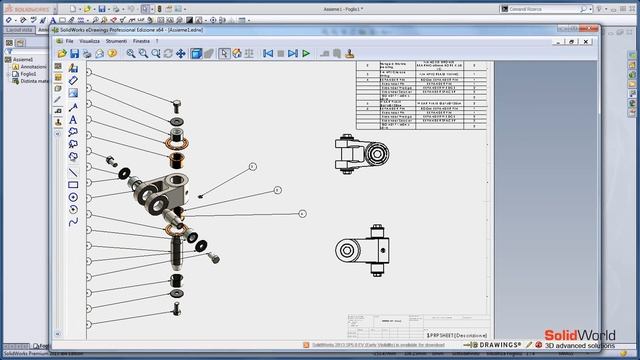Open the SolidWorks logo menu dropdown
Image resolution: width=640 pixels, height=360 pixels.
click(x=55, y=9)
